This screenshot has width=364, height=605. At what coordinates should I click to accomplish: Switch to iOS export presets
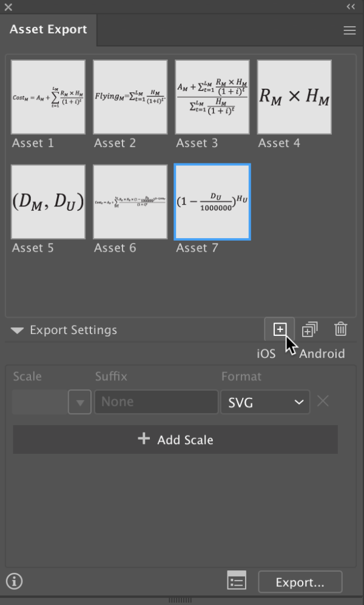[x=265, y=353]
